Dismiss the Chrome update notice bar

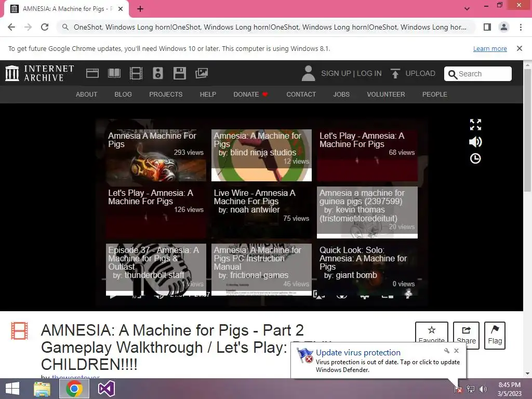(519, 48)
